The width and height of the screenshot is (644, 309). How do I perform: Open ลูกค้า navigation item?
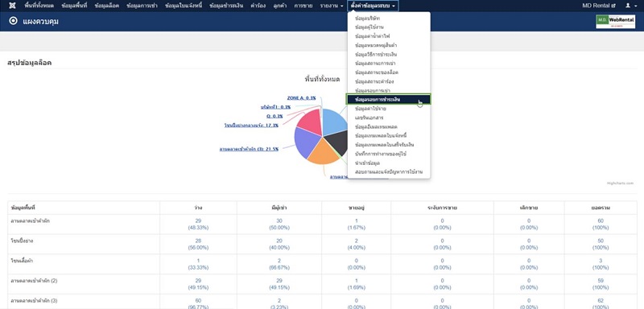(279, 6)
